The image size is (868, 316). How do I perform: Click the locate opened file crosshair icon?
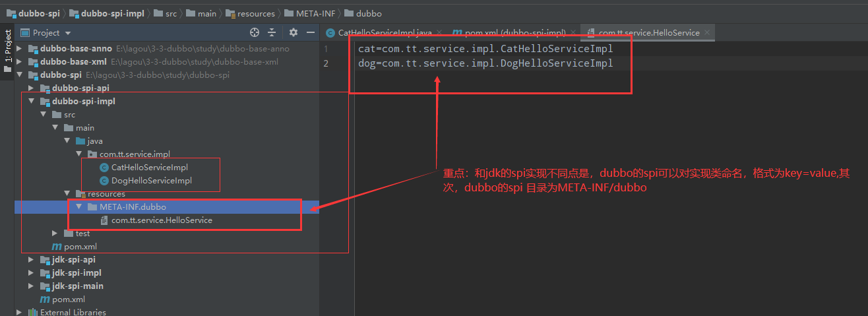[255, 32]
